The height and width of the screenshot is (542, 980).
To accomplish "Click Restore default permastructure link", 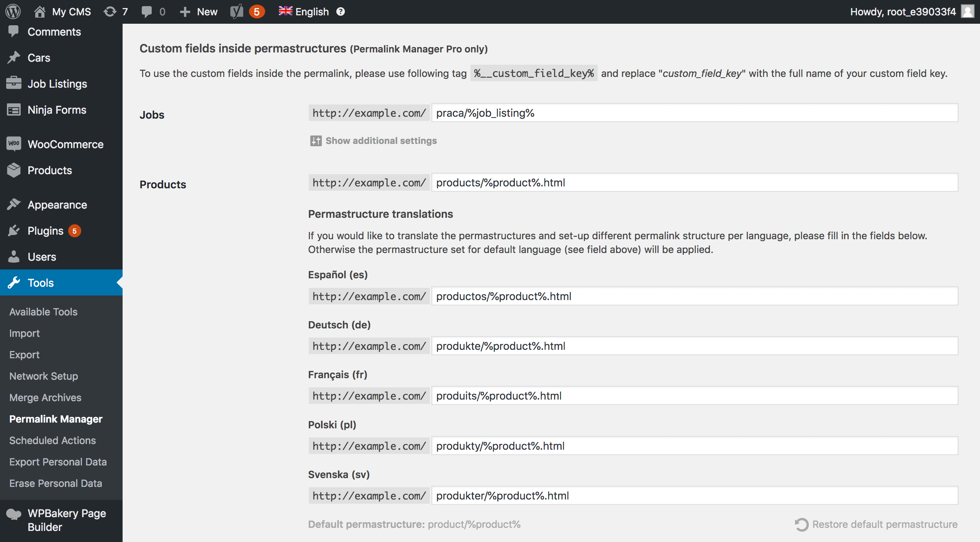I will tap(885, 524).
